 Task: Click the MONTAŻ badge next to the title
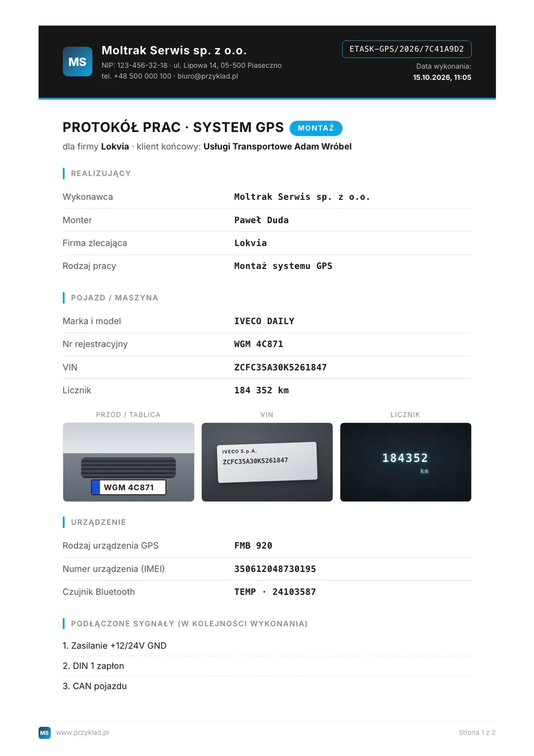(x=316, y=128)
